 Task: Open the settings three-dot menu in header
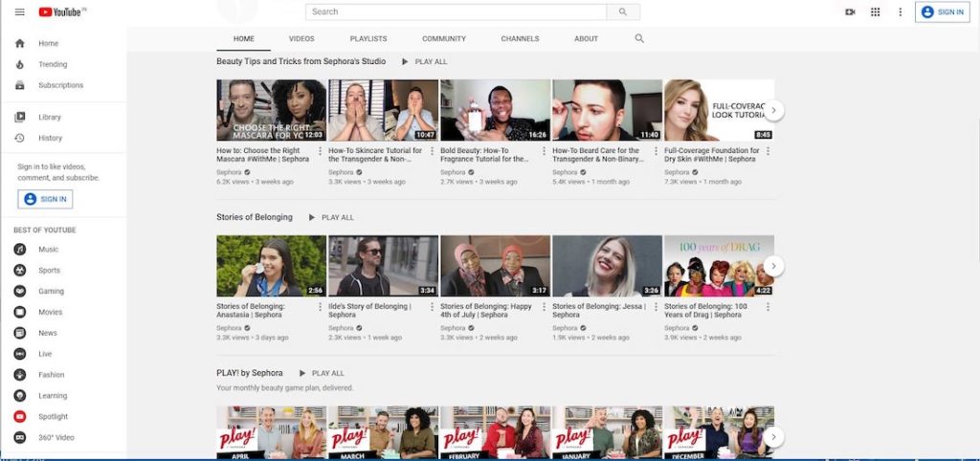[900, 12]
